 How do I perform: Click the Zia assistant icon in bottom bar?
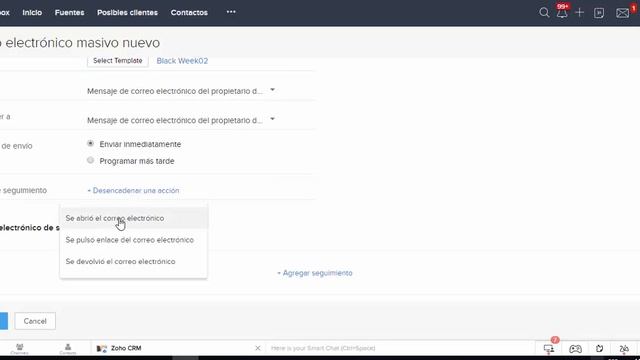click(624, 349)
